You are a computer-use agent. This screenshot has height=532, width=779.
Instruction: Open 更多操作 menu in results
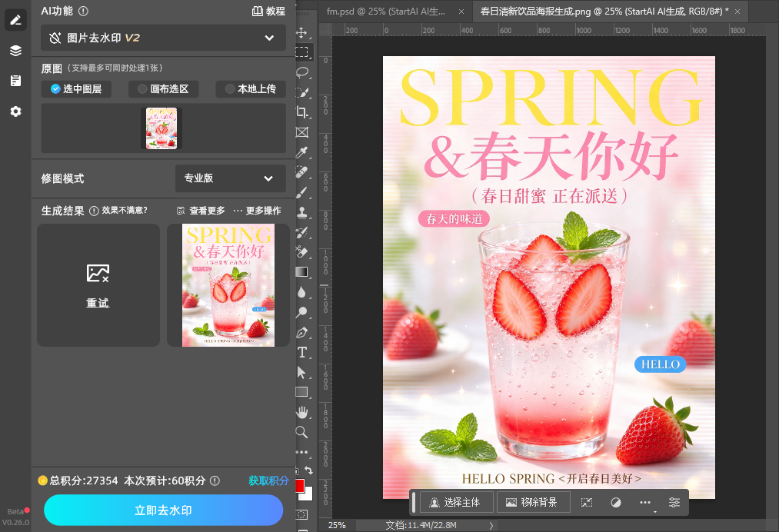[258, 211]
